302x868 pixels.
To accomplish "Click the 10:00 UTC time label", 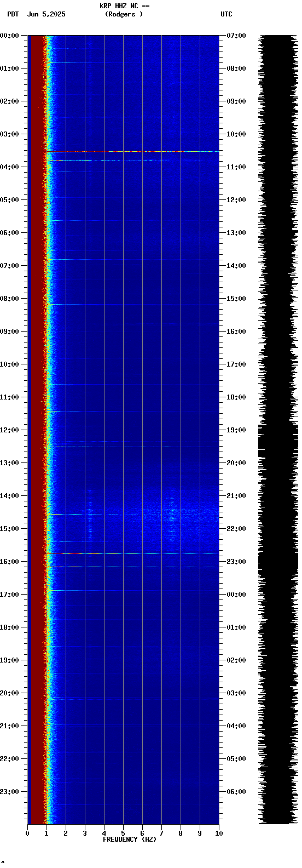I will pos(236,134).
